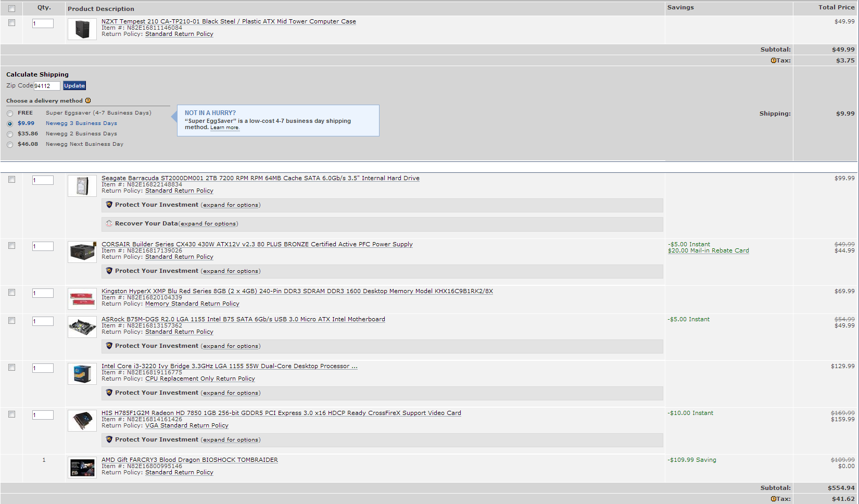The width and height of the screenshot is (859, 504).
Task: Open the NZXT Tempest case thumbnail
Action: tap(82, 29)
